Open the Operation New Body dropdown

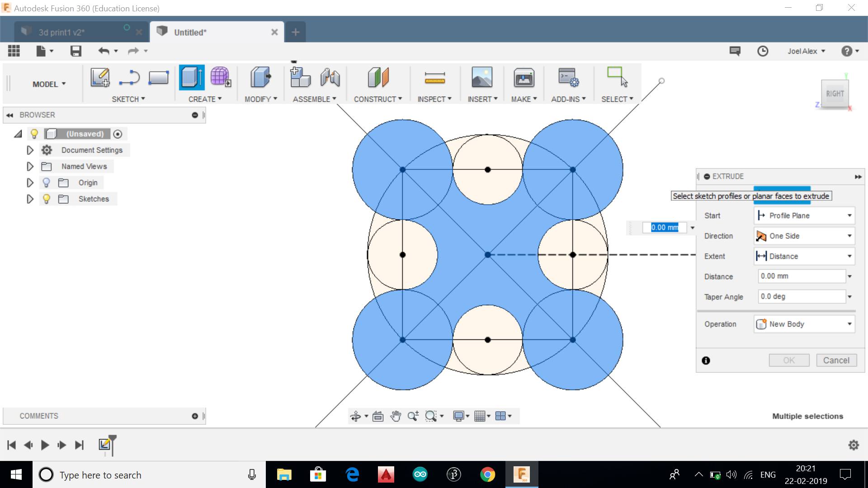tap(804, 324)
